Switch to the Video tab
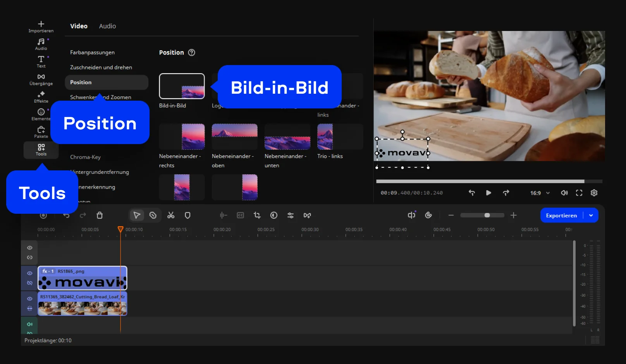The width and height of the screenshot is (626, 364). pyautogui.click(x=79, y=26)
